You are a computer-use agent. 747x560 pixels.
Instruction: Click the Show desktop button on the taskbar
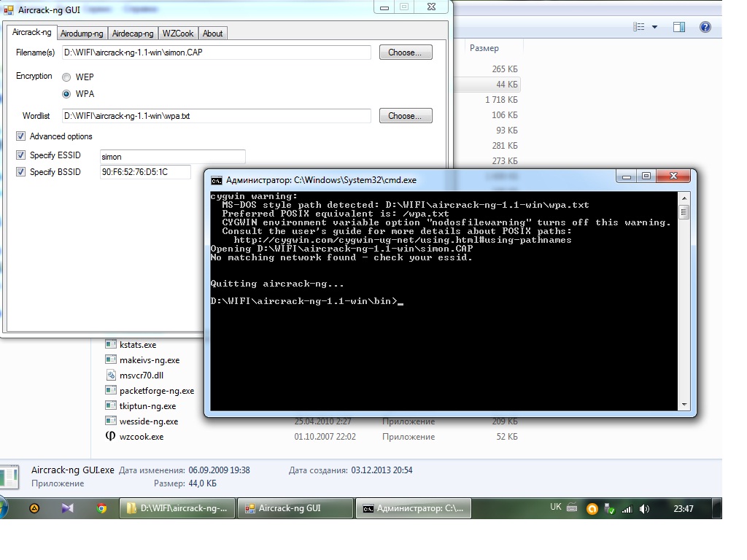coord(717,508)
